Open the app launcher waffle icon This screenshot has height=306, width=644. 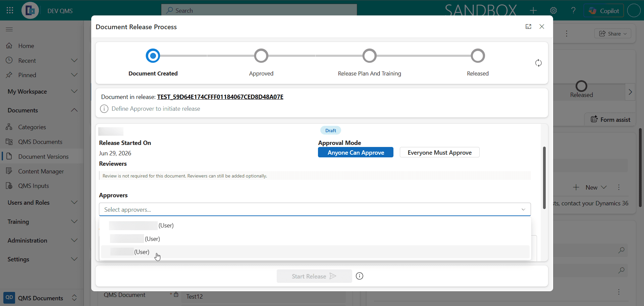pos(10,10)
